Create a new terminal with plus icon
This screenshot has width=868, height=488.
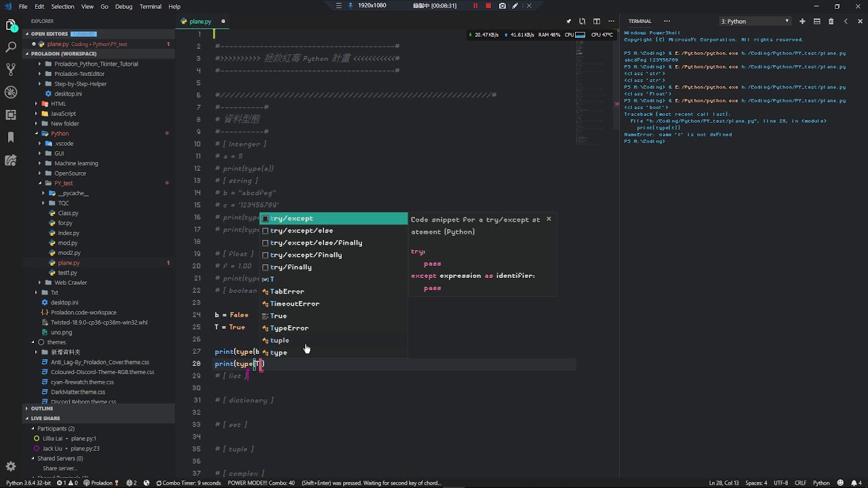click(x=802, y=22)
